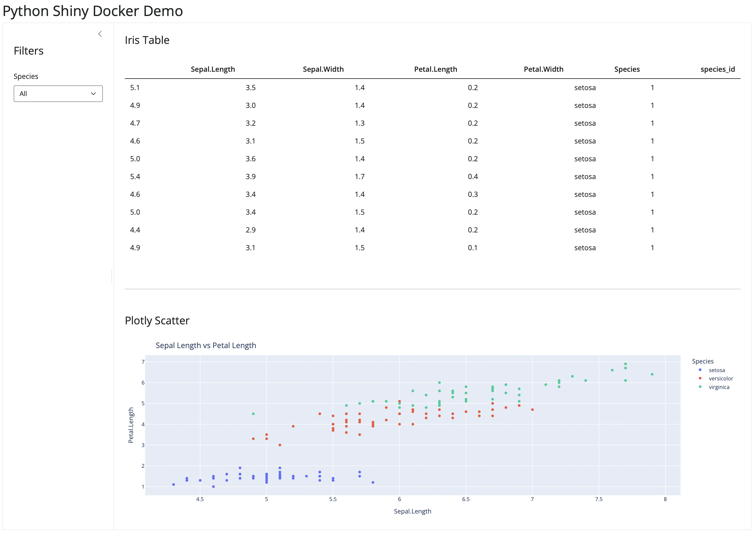756x539 pixels.
Task: Click the green virginica legend marker dot
Action: [x=700, y=387]
